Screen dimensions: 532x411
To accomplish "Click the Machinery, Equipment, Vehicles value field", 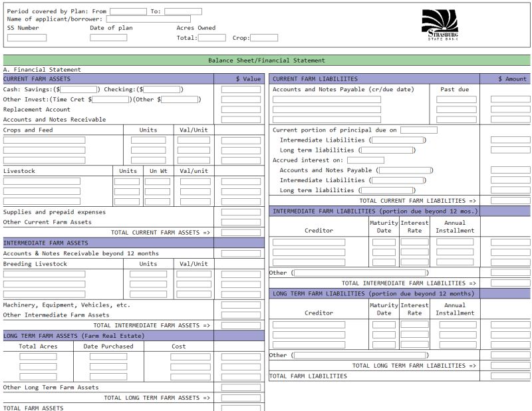I will click(x=241, y=305).
